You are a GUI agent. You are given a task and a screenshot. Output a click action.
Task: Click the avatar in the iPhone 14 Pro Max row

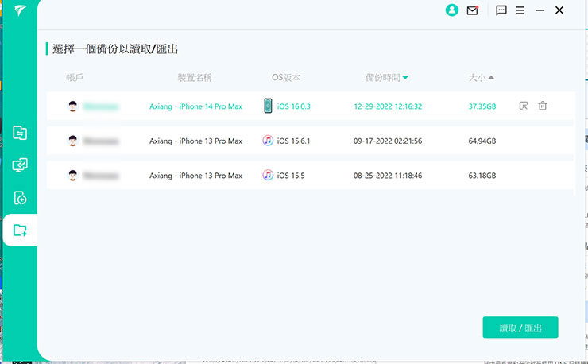[x=73, y=106]
